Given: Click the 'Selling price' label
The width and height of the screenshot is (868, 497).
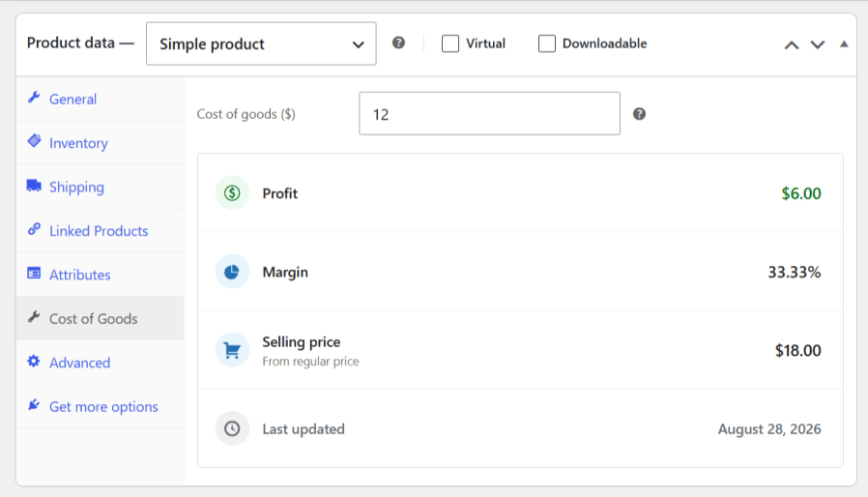Looking at the screenshot, I should pos(302,342).
